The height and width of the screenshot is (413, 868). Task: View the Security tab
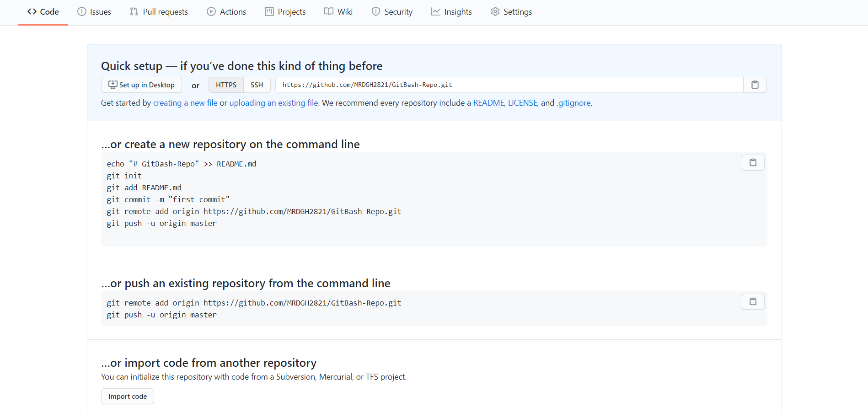[x=392, y=12]
